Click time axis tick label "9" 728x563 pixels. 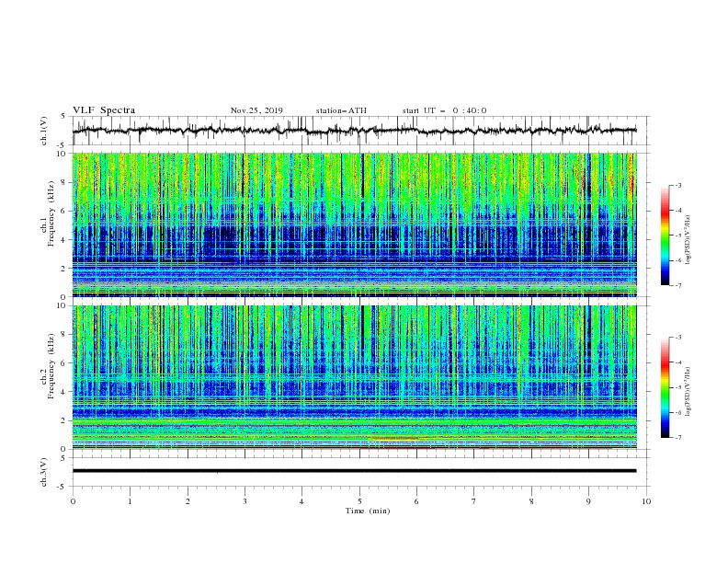pos(588,501)
